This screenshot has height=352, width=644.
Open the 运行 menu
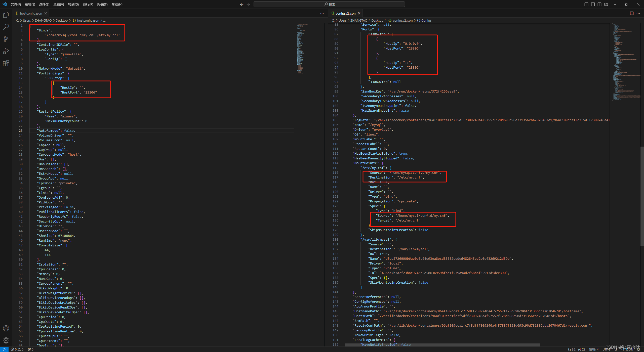(x=88, y=4)
